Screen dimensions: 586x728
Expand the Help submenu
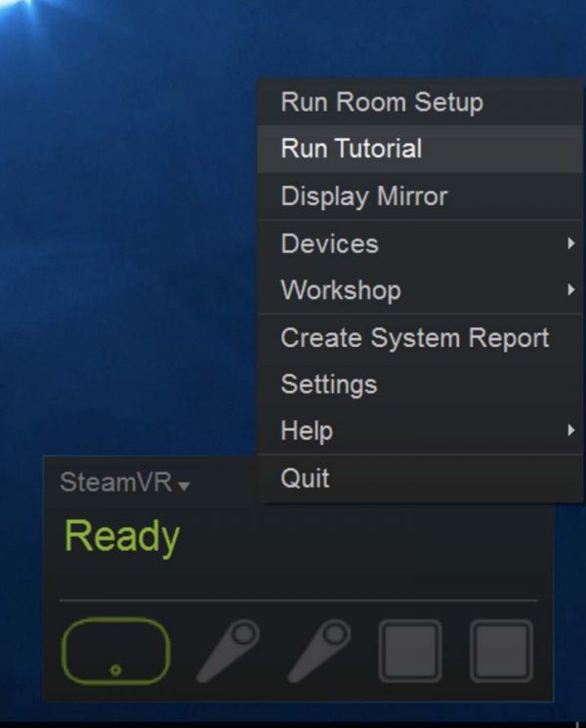420,431
